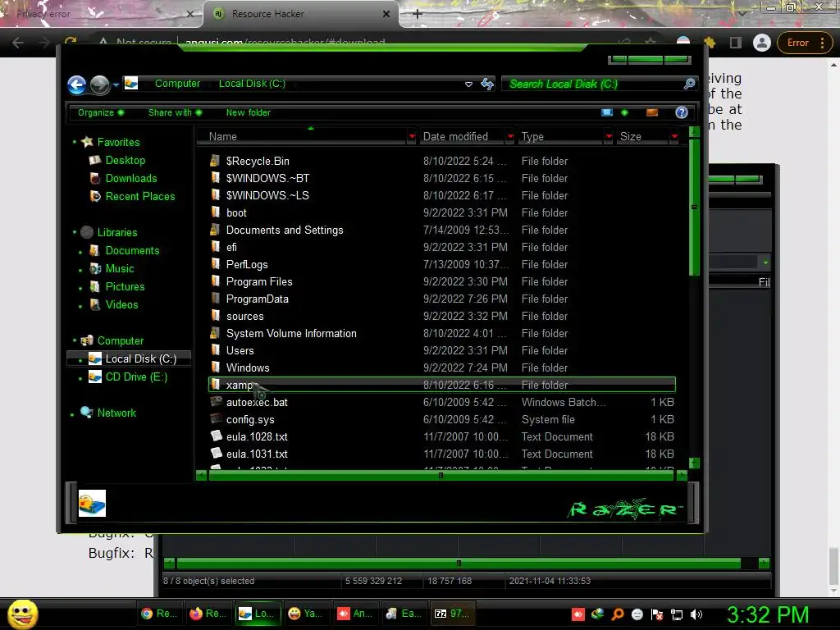The height and width of the screenshot is (630, 840).
Task: Select the Program Files folder
Action: [x=258, y=282]
